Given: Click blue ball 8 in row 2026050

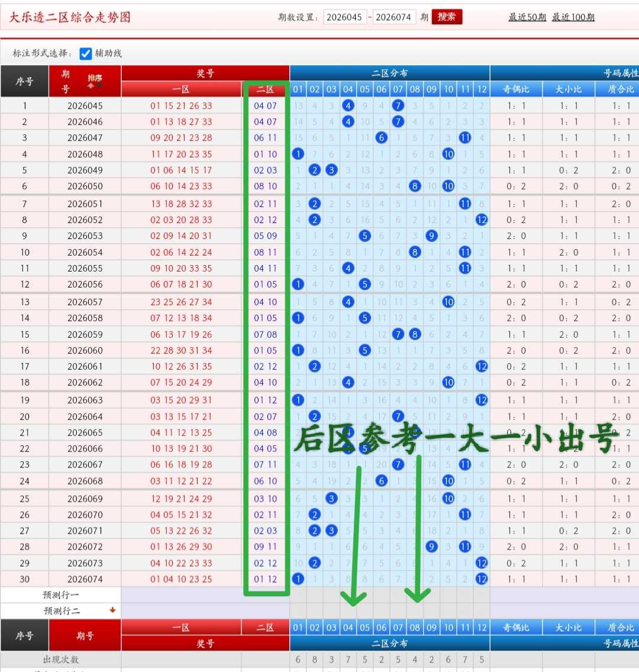Looking at the screenshot, I should click(x=415, y=186).
